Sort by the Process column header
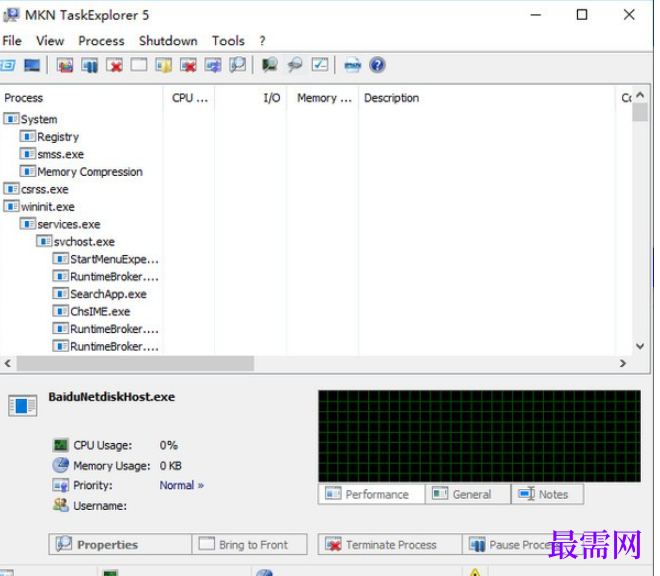Screen dimensions: 660x576 pyautogui.click(x=82, y=98)
